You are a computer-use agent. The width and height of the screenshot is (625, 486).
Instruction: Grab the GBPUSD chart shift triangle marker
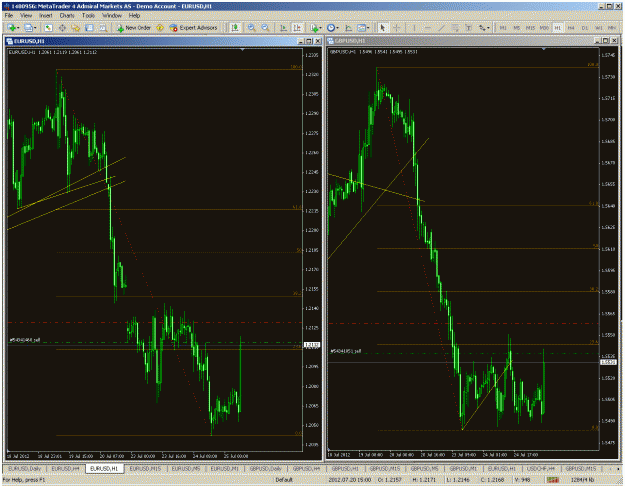tap(544, 49)
